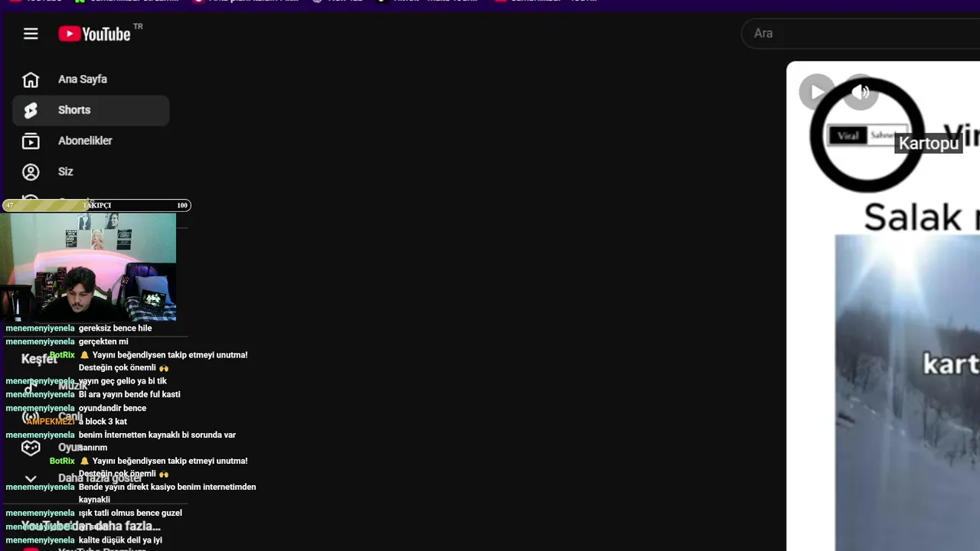This screenshot has width=980, height=551.
Task: Open the Müzik category
Action: [x=73, y=386]
